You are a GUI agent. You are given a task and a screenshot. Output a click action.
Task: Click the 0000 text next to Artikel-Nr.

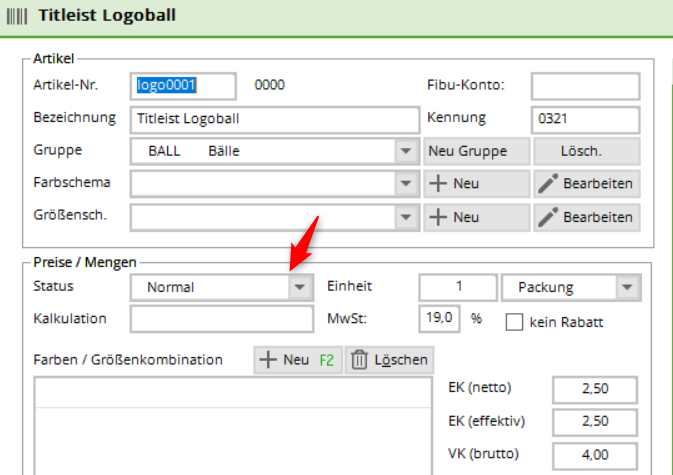point(270,85)
